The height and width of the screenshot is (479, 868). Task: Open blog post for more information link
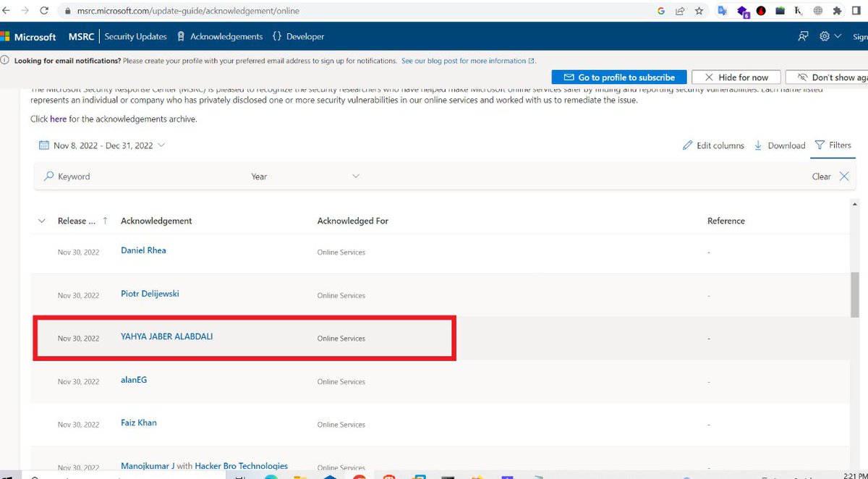pyautogui.click(x=467, y=61)
